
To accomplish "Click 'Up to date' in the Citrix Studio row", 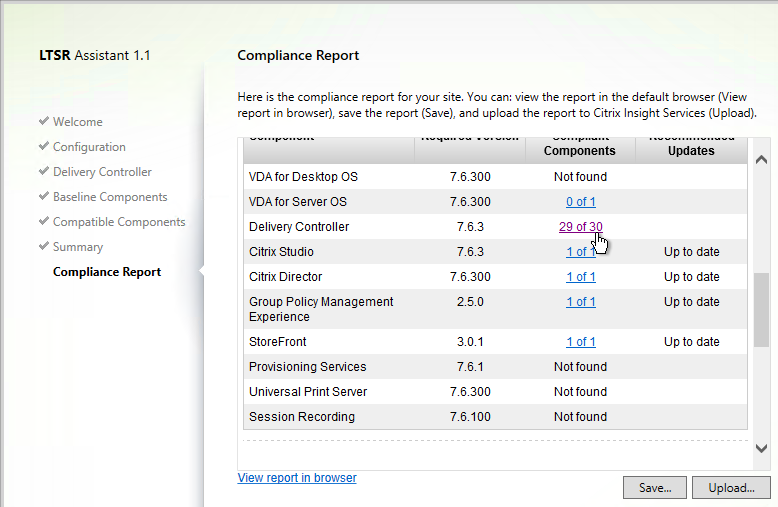I will point(692,252).
